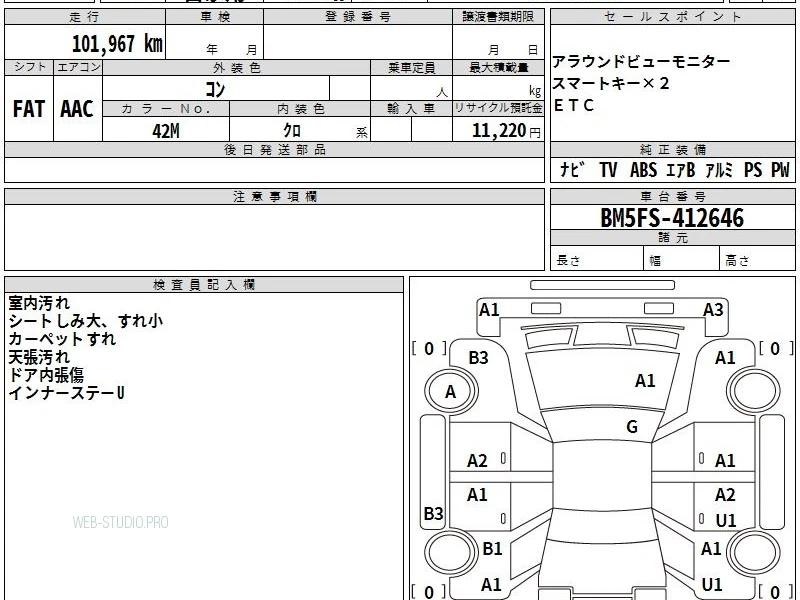The width and height of the screenshot is (800, 600).
Task: Select the inspector note インナーステーU
Action: click(66, 392)
